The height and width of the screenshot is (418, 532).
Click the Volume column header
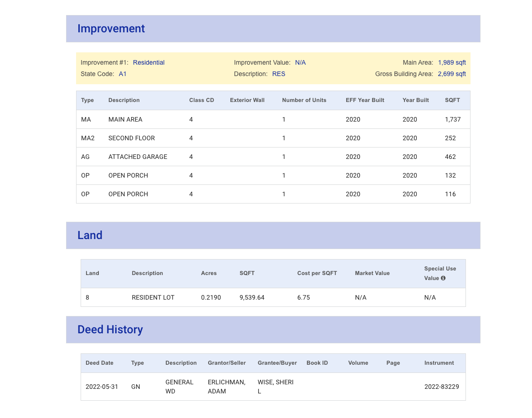(x=358, y=363)
